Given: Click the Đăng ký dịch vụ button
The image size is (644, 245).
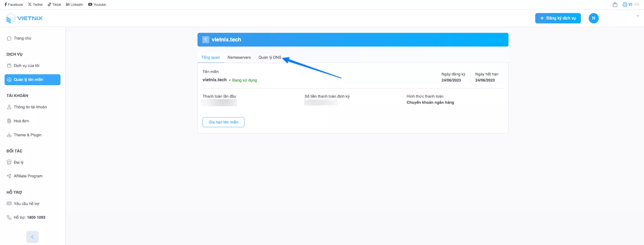Looking at the screenshot, I should [557, 18].
